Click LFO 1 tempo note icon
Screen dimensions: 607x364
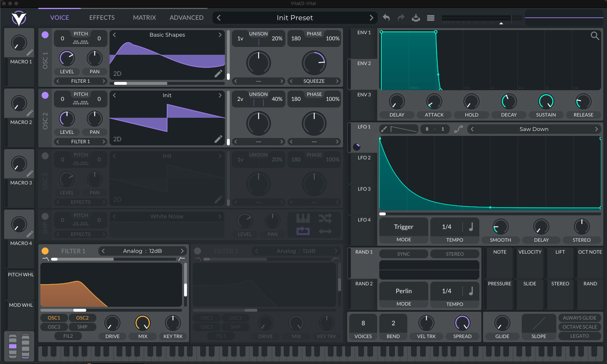pyautogui.click(x=471, y=226)
